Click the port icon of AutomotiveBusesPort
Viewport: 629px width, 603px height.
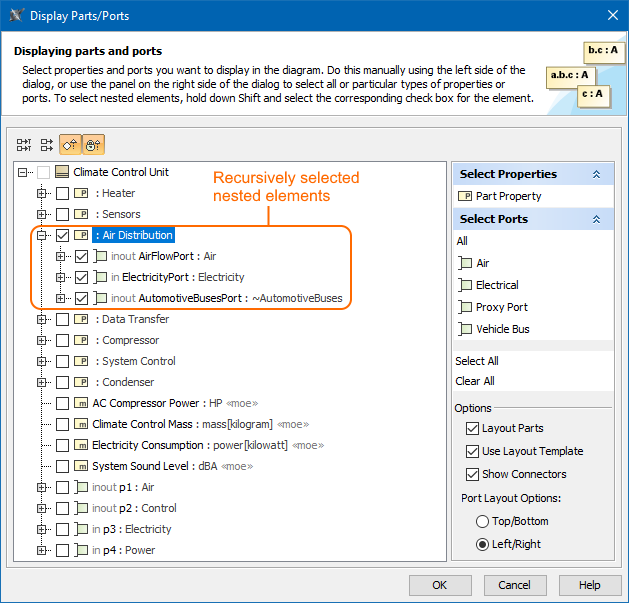(100, 298)
